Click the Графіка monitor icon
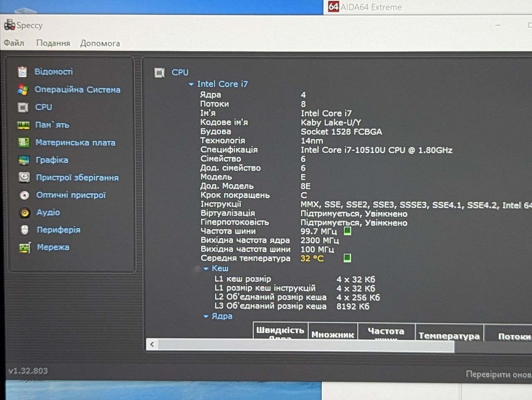Viewport: 532px width, 400px height. (x=24, y=160)
